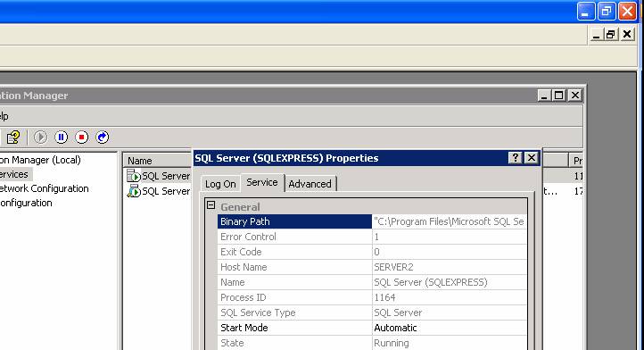The width and height of the screenshot is (644, 350).
Task: Click the Help properties toolbar icon
Action: point(13,137)
